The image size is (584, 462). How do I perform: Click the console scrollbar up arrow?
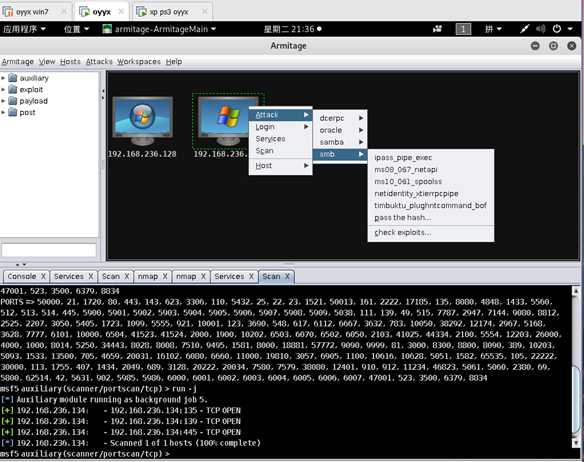click(576, 291)
